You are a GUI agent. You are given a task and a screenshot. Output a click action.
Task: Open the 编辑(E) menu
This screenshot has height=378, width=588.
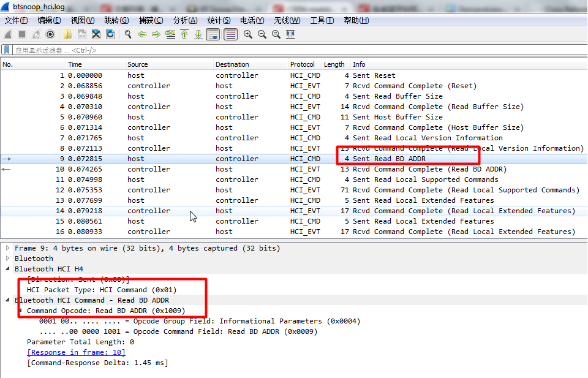[x=49, y=21]
